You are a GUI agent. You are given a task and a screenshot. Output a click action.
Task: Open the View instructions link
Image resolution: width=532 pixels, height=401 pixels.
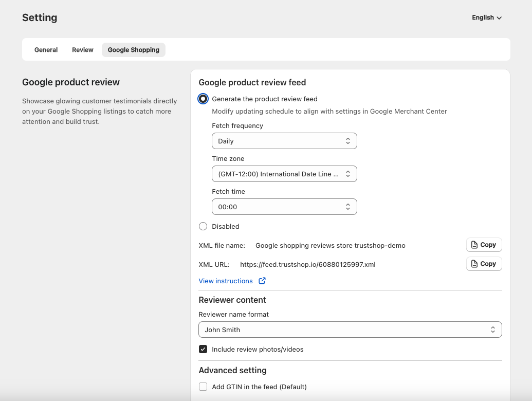tap(226, 281)
